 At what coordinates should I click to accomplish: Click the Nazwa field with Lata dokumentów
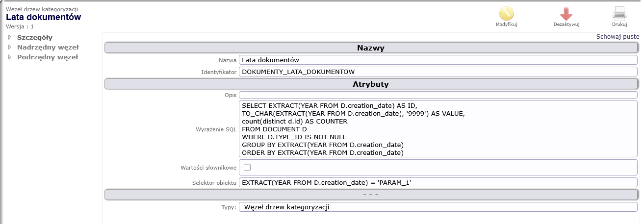[438, 60]
